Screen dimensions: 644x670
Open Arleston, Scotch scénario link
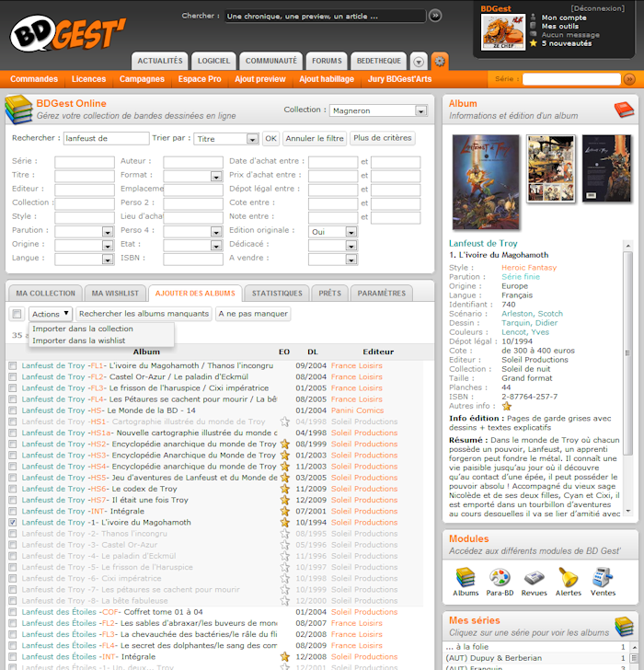click(x=532, y=314)
